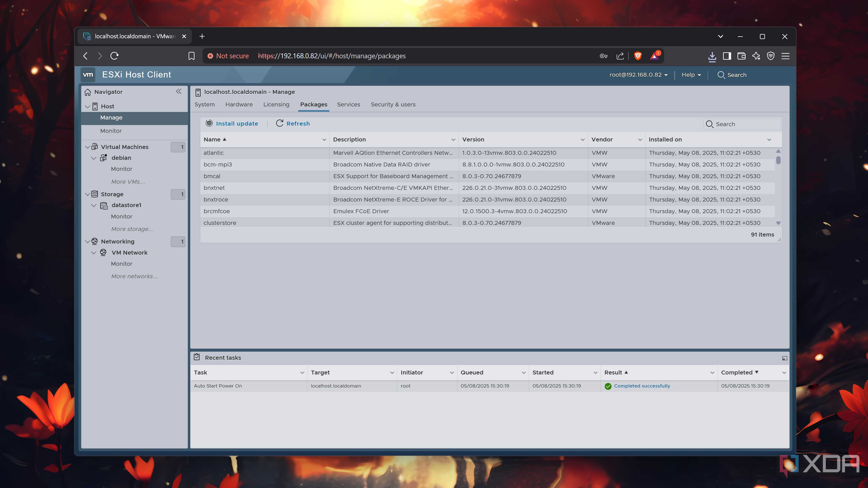This screenshot has width=868, height=488.
Task: Minimize the Recent tasks panel icon
Action: point(784,358)
